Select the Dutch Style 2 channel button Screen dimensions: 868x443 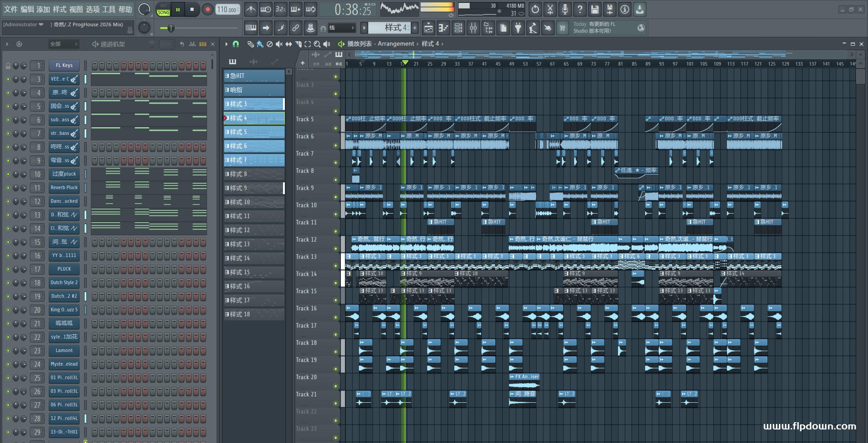point(64,283)
